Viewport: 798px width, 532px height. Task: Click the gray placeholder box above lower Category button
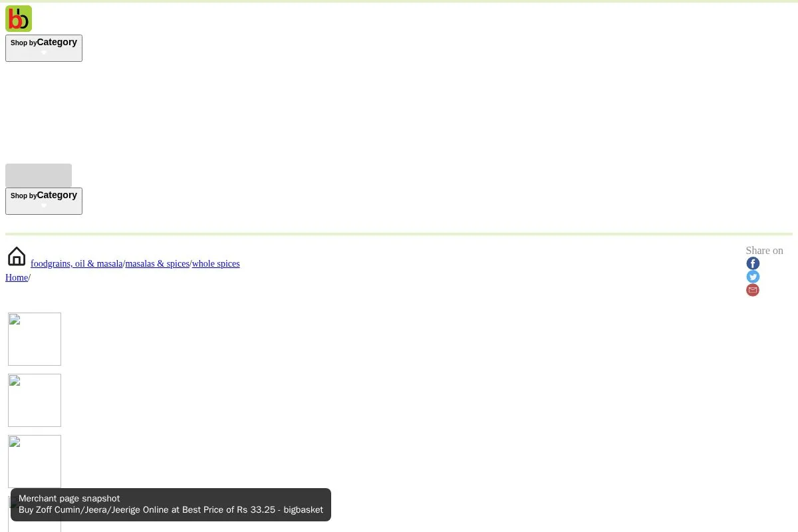(x=39, y=176)
